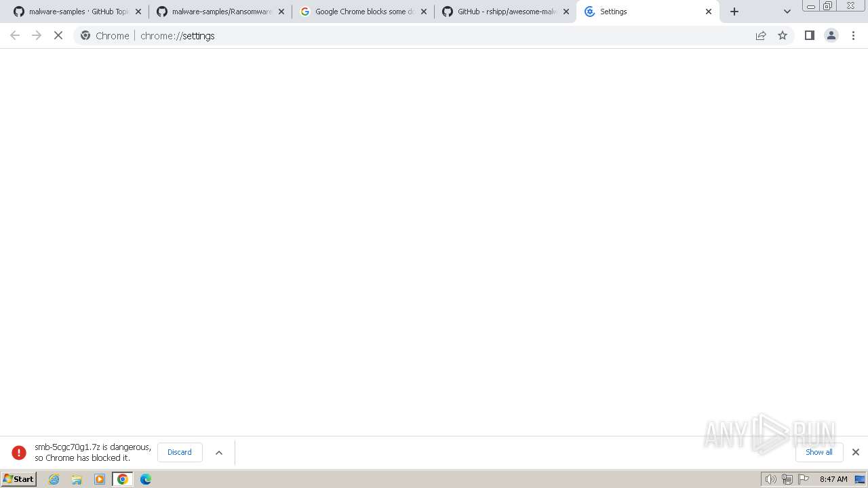
Task: Go forward to the next page
Action: pyautogui.click(x=37, y=35)
